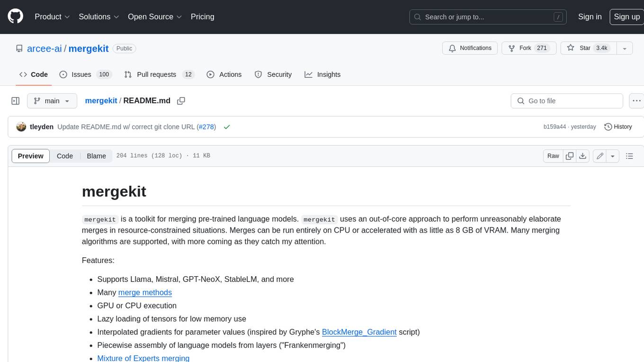The height and width of the screenshot is (362, 644).
Task: Focus the Go to file search box
Action: tap(567, 101)
